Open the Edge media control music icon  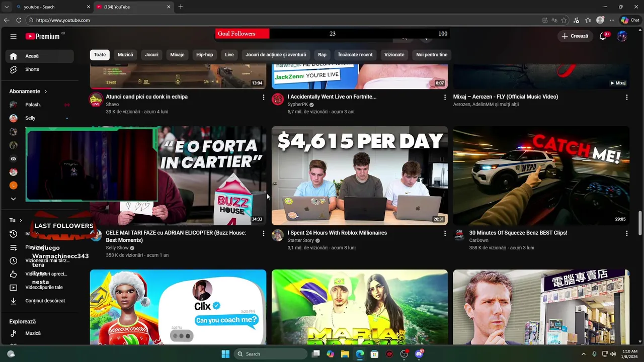point(577,20)
